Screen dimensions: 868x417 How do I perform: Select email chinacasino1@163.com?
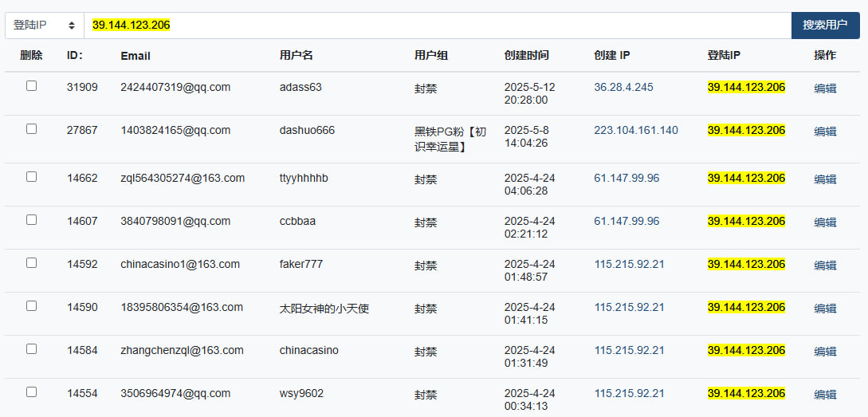click(x=180, y=265)
